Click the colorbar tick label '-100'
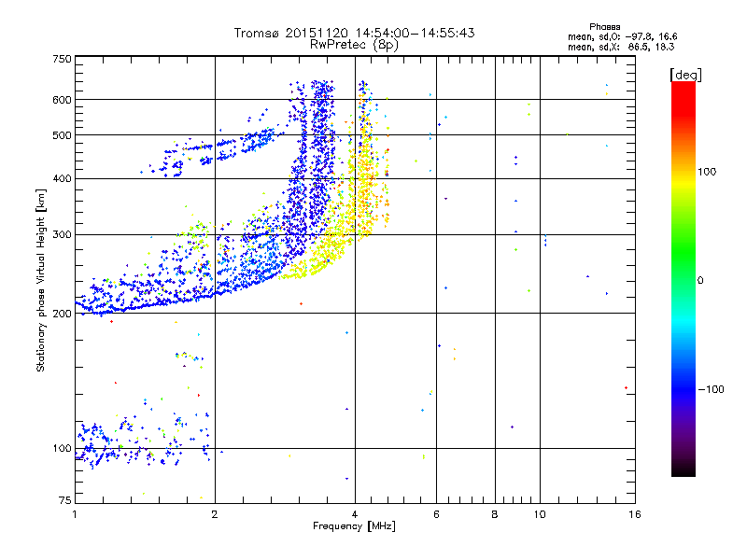The width and height of the screenshot is (747, 560). pos(711,389)
